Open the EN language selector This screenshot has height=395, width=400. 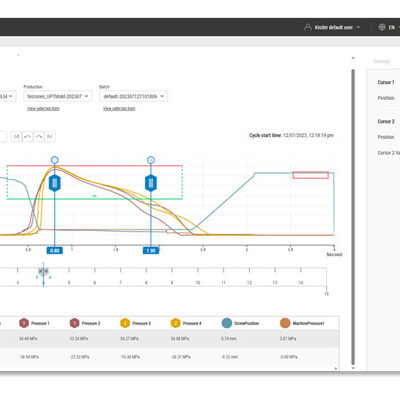coord(393,27)
